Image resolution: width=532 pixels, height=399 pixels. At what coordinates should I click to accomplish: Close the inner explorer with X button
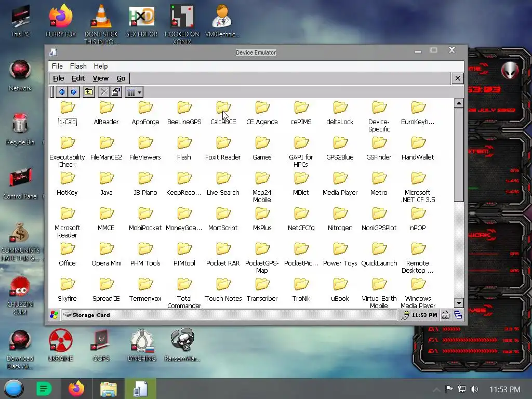click(x=457, y=78)
